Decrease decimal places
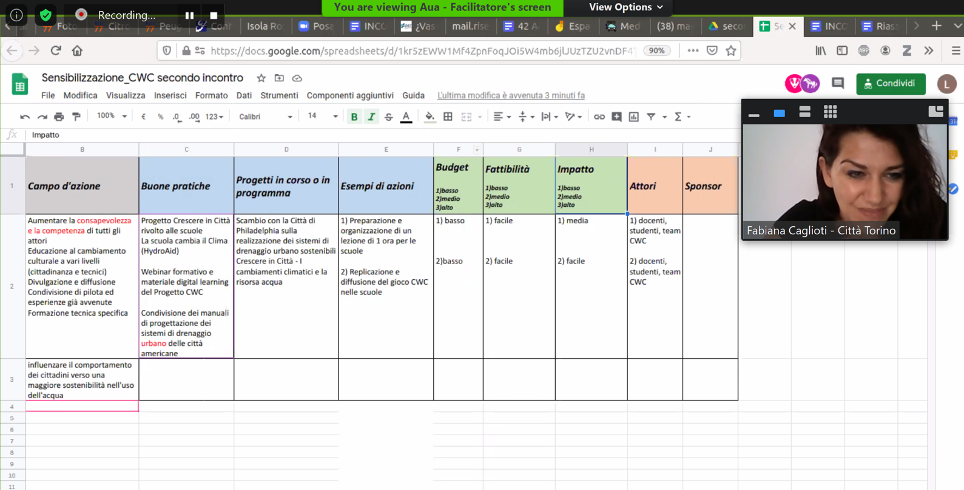Viewport: 964px width, 490px height. coord(177,116)
